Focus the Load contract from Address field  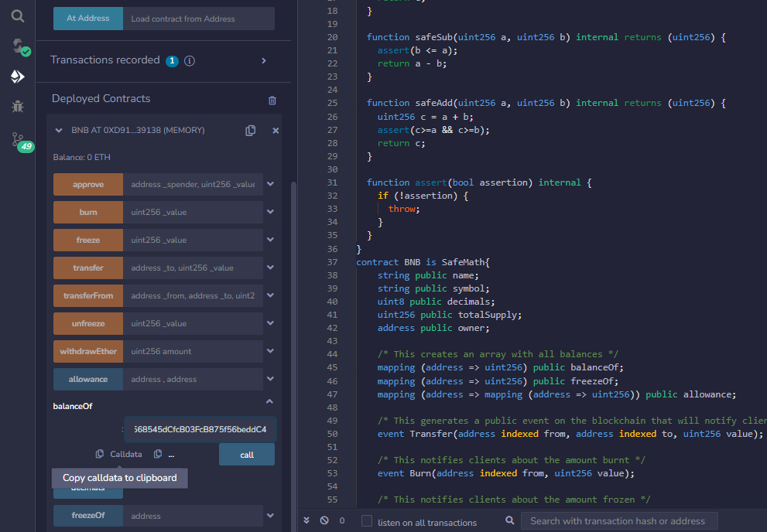click(x=199, y=19)
